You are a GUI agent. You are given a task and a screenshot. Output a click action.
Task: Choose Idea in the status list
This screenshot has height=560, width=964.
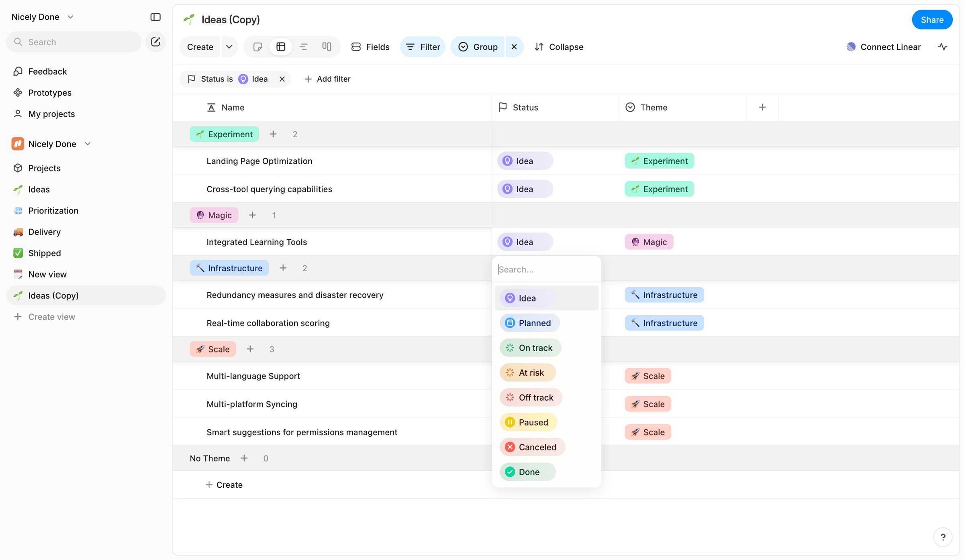[546, 298]
